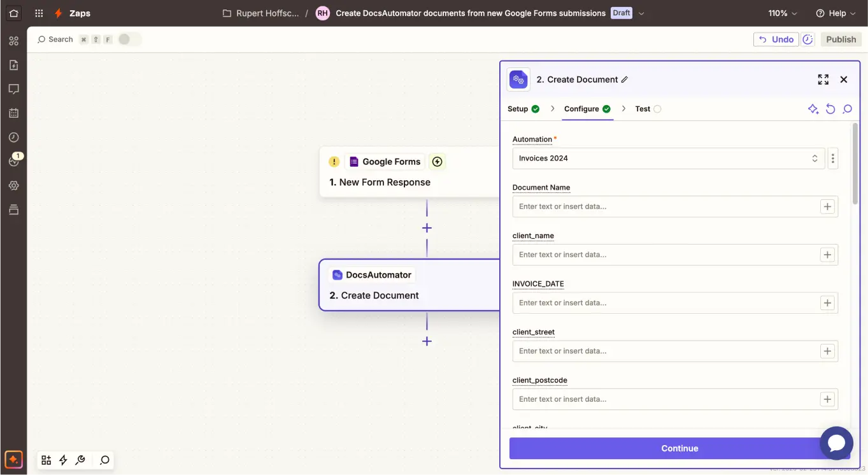Viewport: 868px width, 475px height.
Task: Open the chat widget bubble bottom right
Action: (837, 443)
